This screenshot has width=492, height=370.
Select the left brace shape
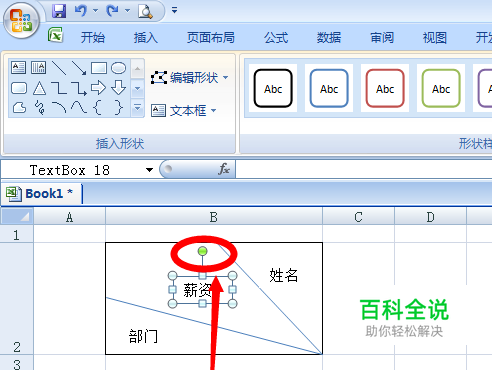97,108
